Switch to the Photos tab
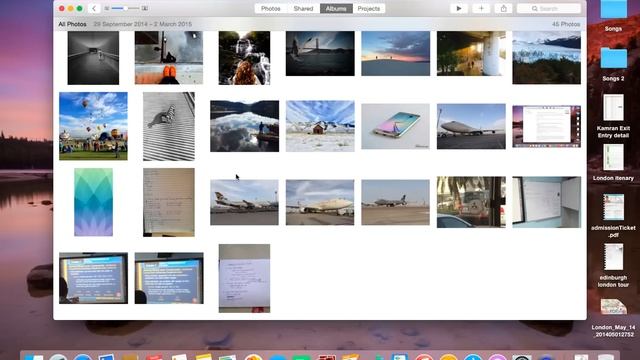 [x=271, y=8]
